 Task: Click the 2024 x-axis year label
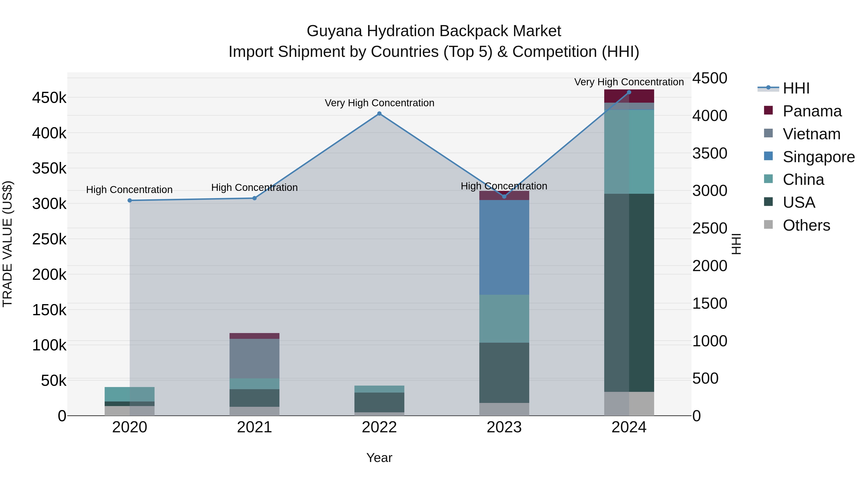click(x=629, y=427)
